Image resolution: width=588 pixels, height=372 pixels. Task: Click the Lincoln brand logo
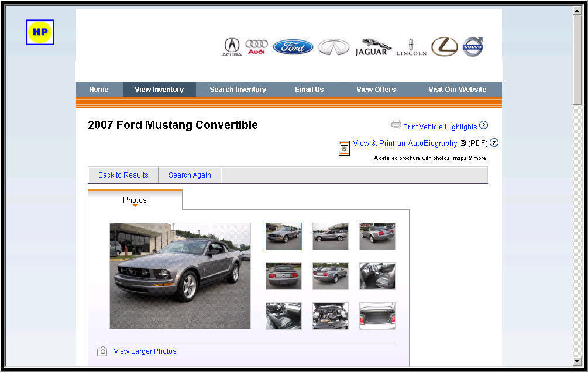click(x=411, y=47)
